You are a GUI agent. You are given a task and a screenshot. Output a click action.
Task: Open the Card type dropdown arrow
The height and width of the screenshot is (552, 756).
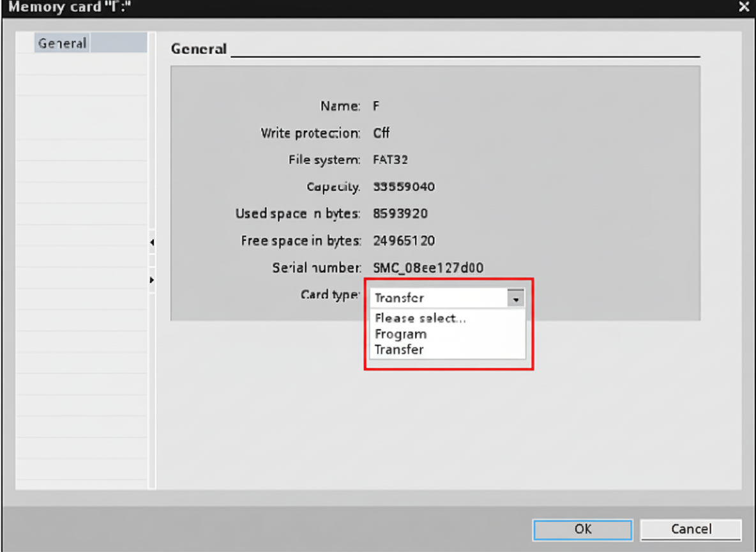(x=516, y=298)
